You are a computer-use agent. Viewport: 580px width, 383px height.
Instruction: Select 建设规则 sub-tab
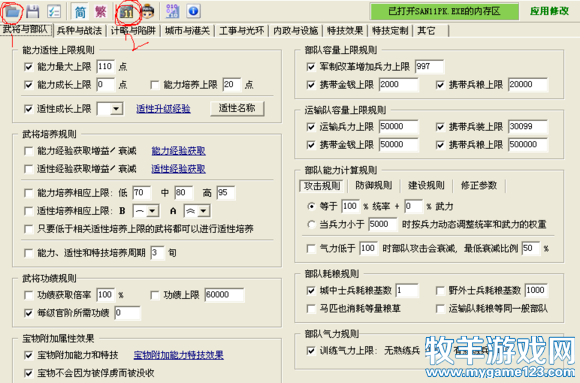point(426,185)
